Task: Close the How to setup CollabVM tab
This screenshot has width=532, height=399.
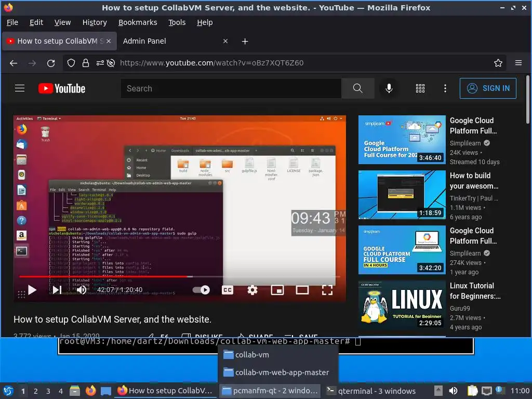Action: coord(109,41)
